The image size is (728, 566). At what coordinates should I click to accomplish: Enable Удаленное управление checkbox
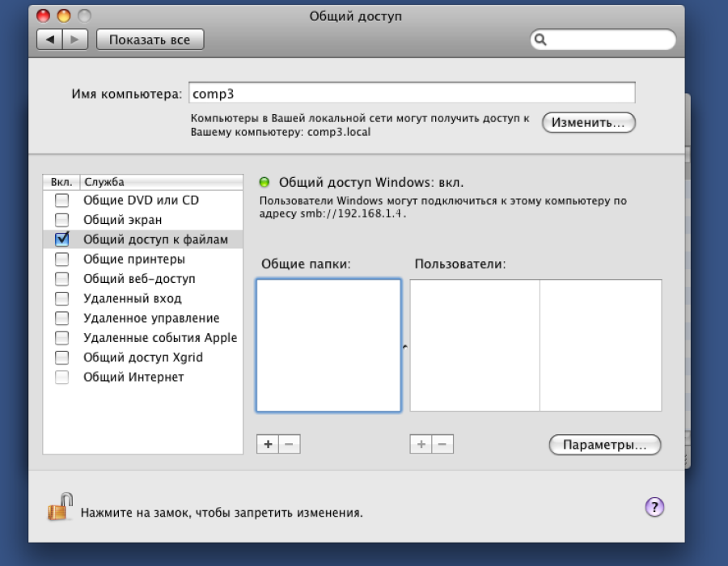coord(61,319)
